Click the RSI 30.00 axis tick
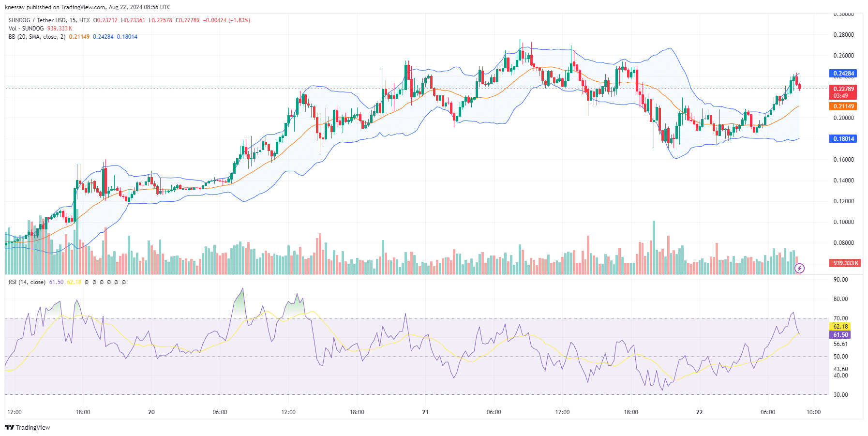Screen dimensions: 868x436 click(840, 395)
